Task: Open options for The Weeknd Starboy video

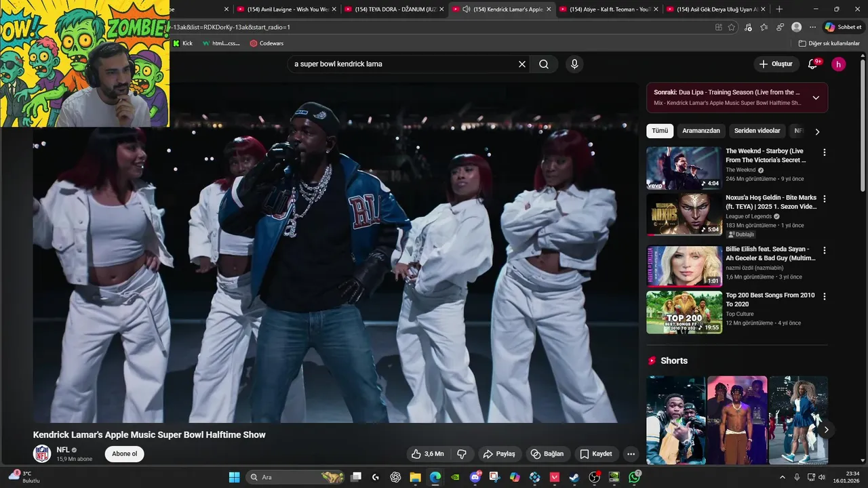Action: point(825,152)
